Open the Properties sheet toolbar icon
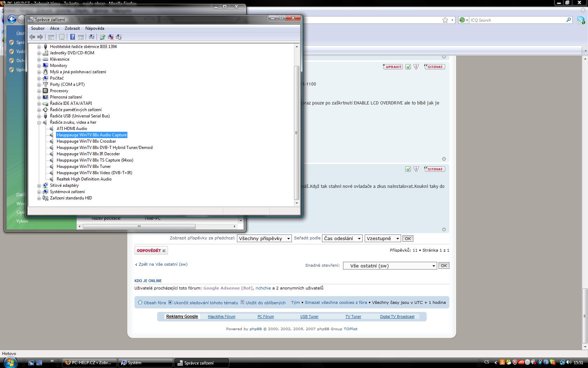 pos(62,37)
